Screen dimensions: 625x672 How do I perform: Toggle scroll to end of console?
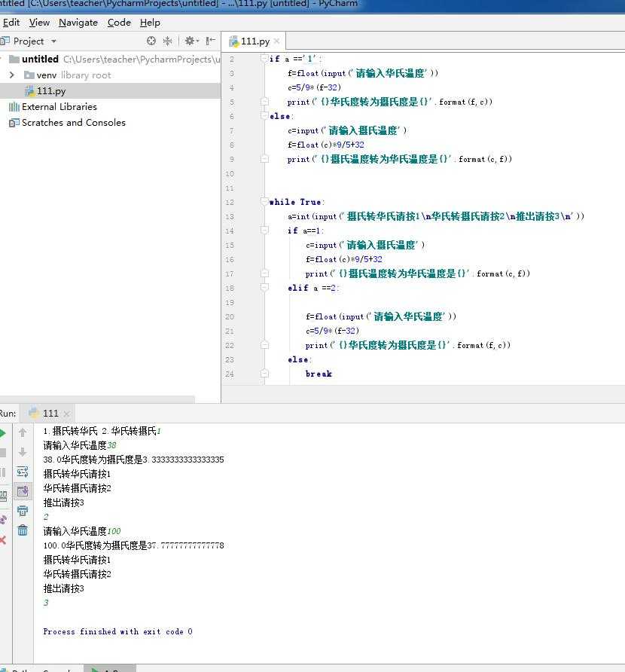[23, 491]
